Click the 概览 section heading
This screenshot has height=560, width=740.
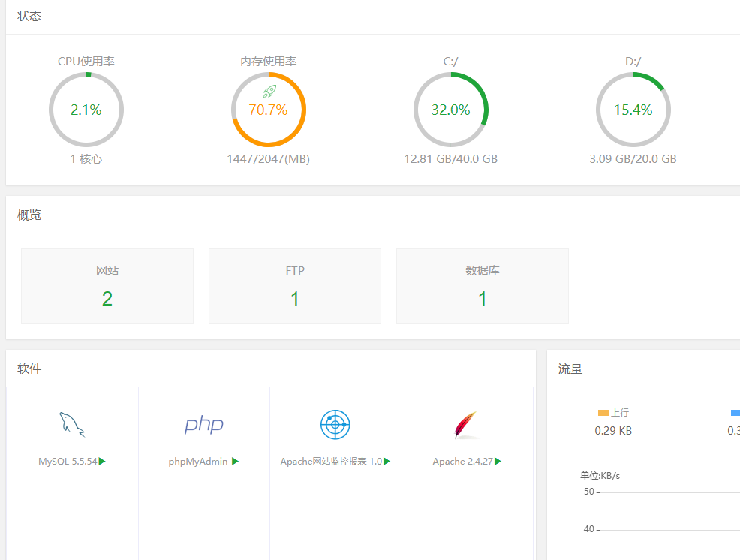(29, 215)
